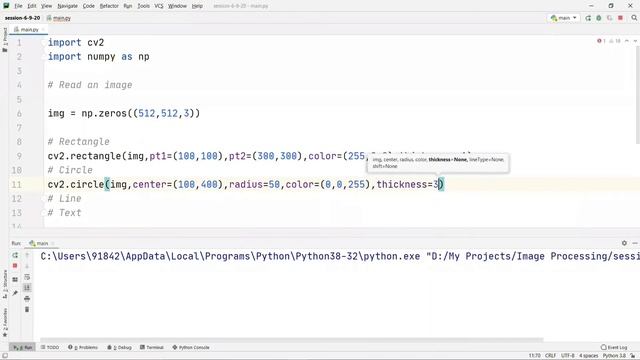
Task: Open the File menu
Action: 18,6
